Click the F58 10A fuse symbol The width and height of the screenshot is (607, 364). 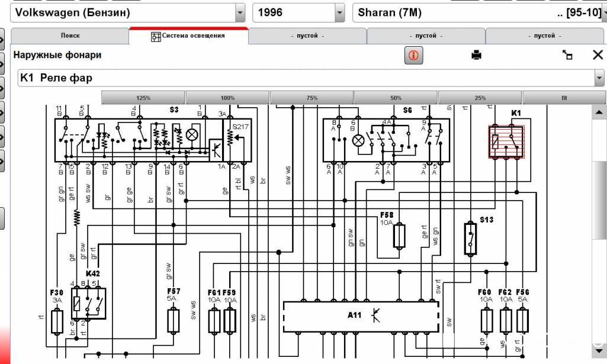click(399, 236)
